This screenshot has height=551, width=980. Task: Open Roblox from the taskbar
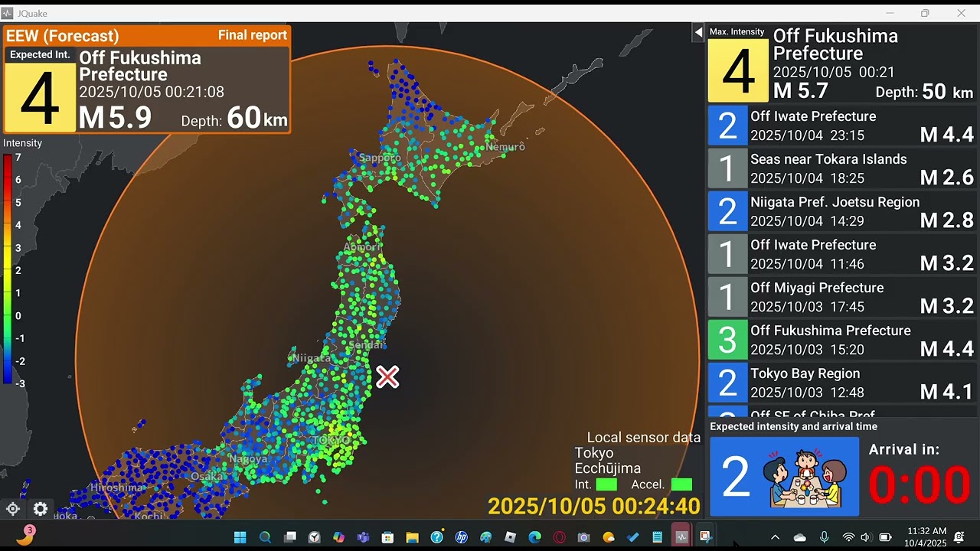pyautogui.click(x=510, y=537)
